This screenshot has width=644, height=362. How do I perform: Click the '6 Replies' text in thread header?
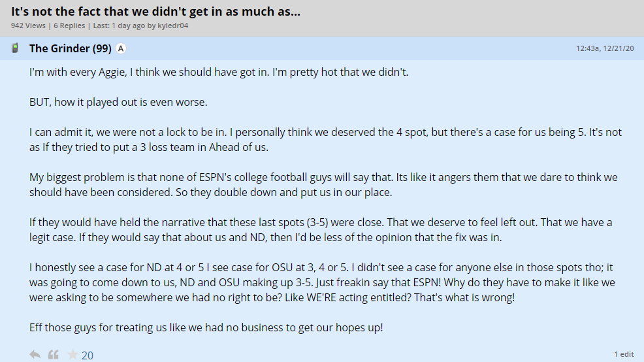[69, 25]
